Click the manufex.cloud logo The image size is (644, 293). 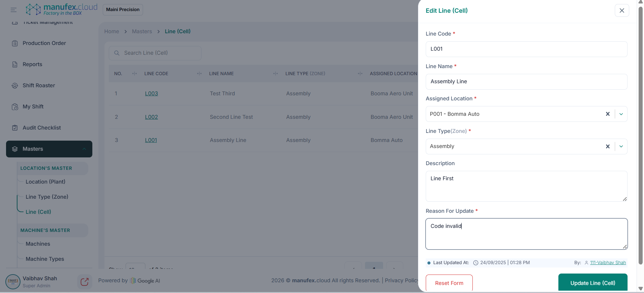pyautogui.click(x=61, y=9)
